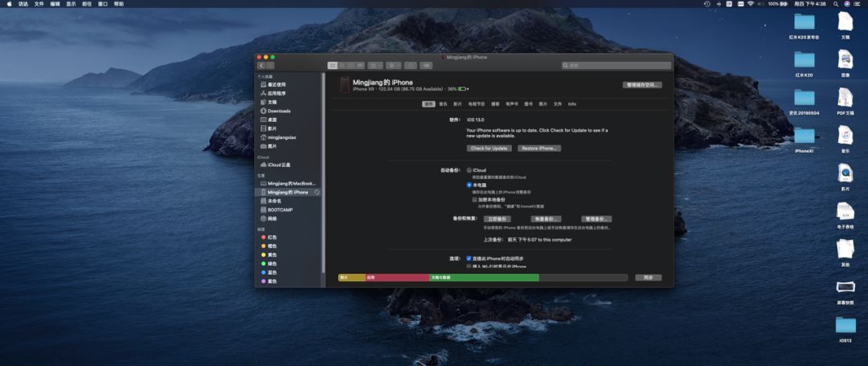Open the Downloads folder in sidebar

point(278,111)
